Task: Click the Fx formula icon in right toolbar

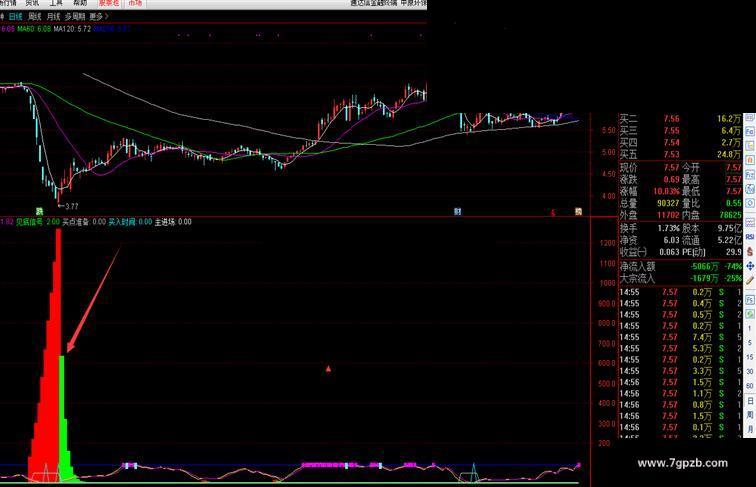Action: click(x=750, y=175)
